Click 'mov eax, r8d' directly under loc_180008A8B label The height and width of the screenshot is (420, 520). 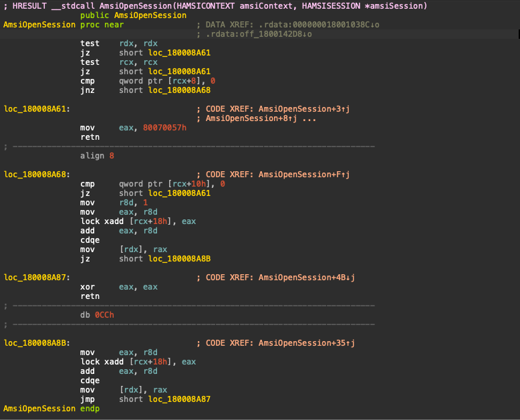point(119,352)
